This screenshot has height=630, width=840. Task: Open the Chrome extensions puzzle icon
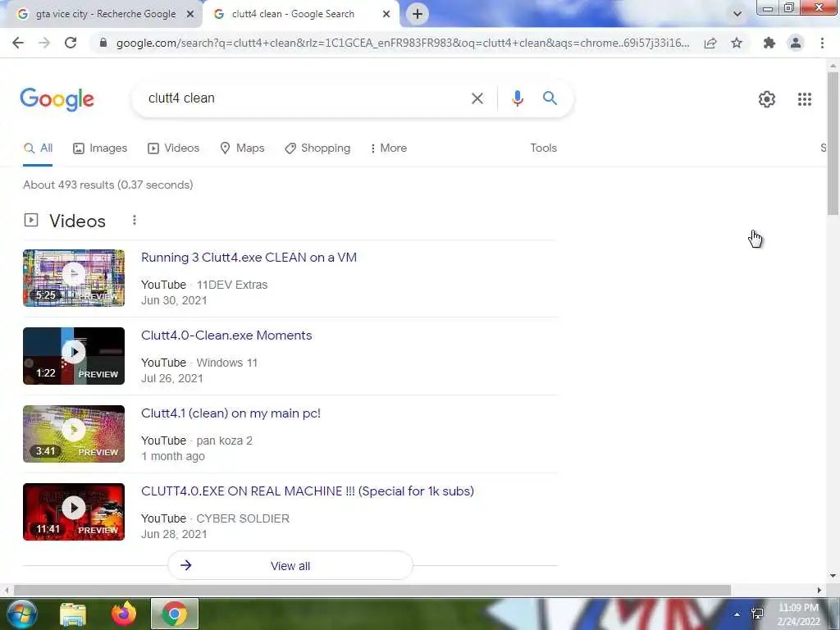769,43
